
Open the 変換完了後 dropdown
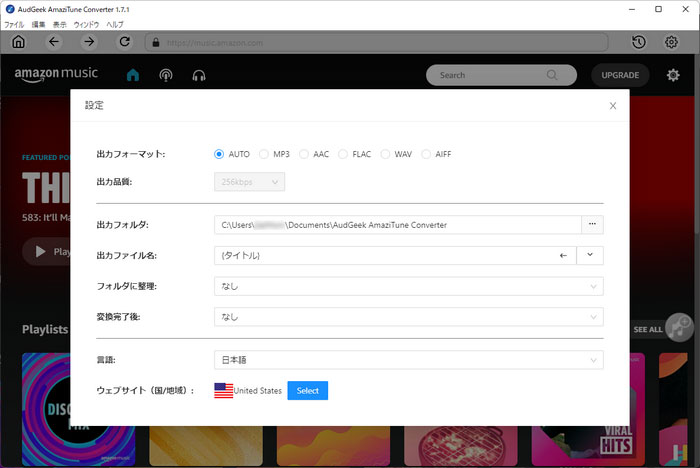point(408,317)
